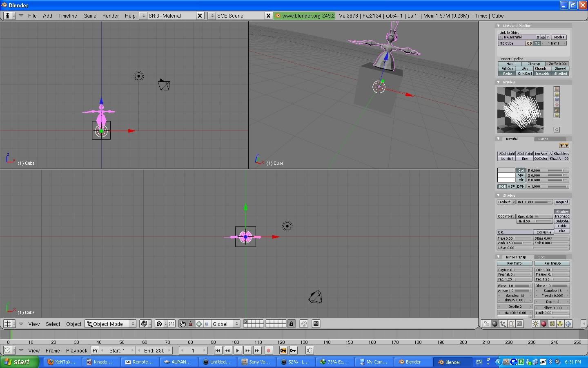Collapse the Preview panel triangle
588x368 pixels.
coord(499,82)
